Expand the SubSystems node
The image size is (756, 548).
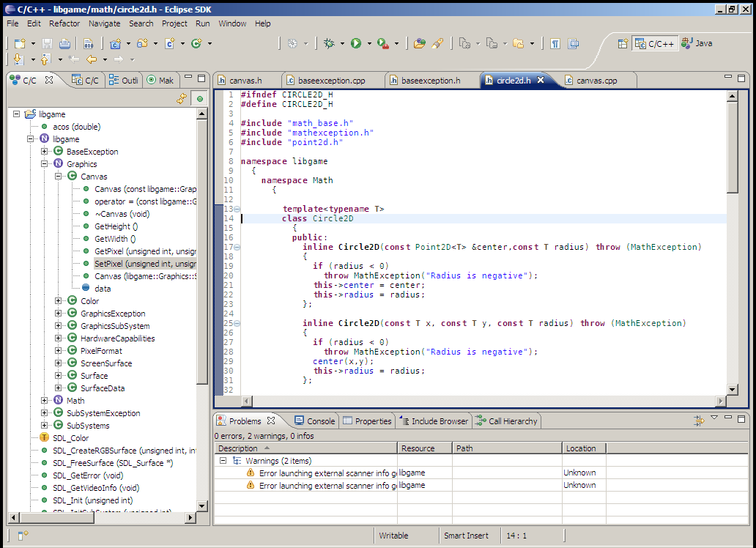tap(45, 426)
